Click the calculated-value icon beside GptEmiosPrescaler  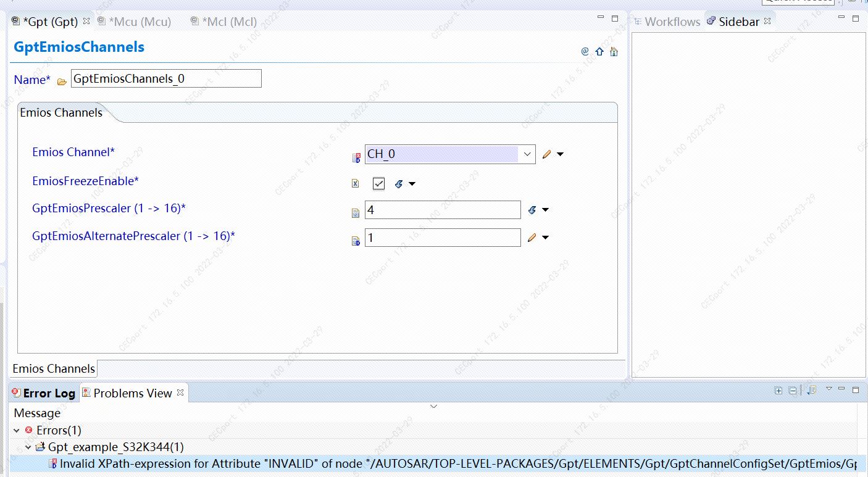tap(532, 210)
